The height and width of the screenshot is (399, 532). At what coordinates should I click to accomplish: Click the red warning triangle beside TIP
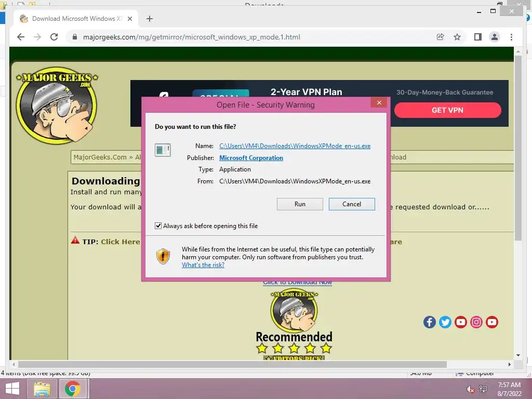point(75,240)
